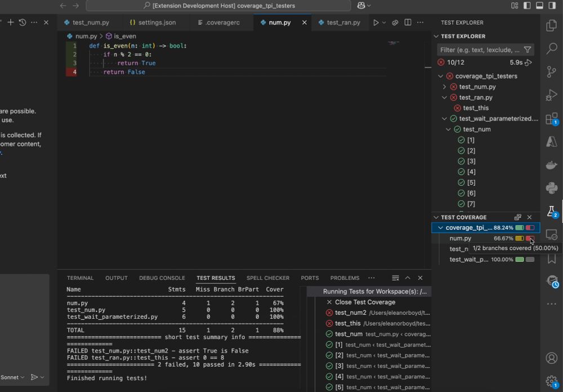Open the Customize Layout control
Viewport: 563px width, 392px height.
pos(515,6)
